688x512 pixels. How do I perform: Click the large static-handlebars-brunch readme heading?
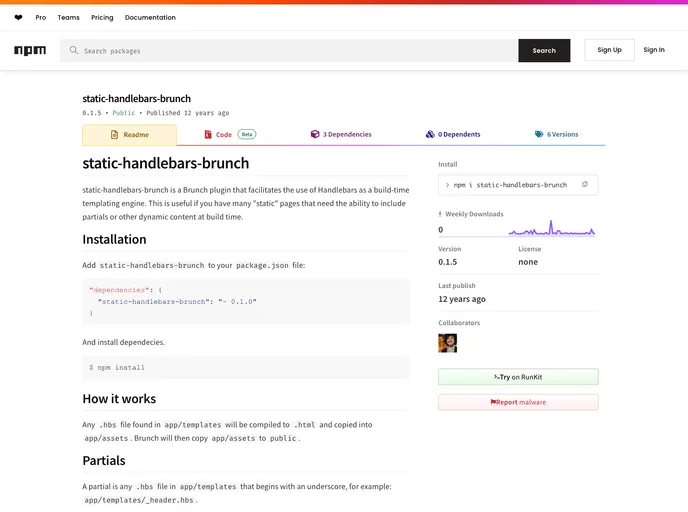pos(165,163)
